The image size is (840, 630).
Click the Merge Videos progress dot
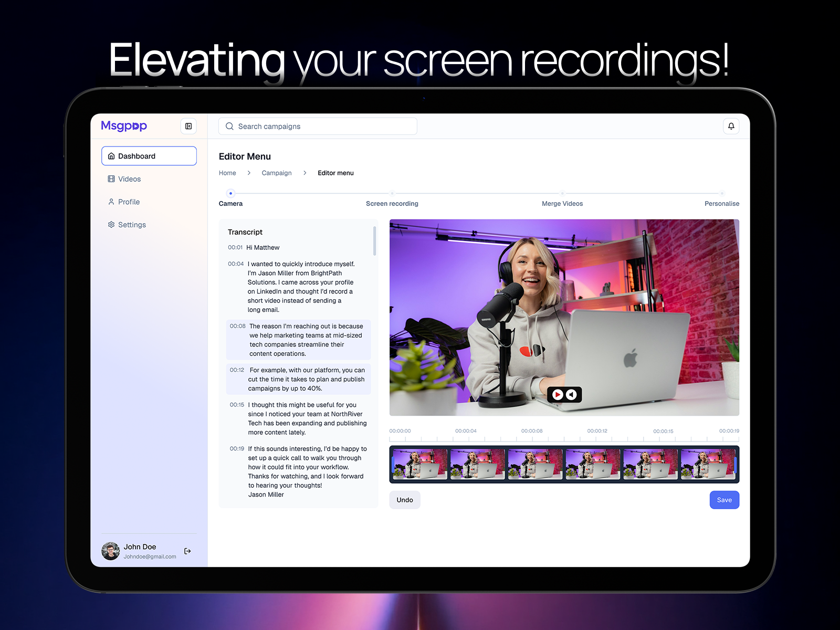point(562,193)
